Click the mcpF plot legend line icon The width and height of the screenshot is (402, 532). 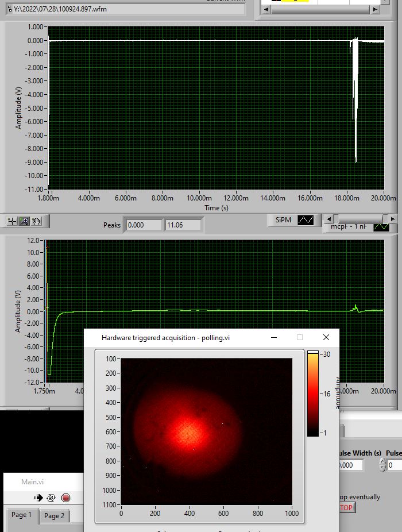pyautogui.click(x=381, y=227)
